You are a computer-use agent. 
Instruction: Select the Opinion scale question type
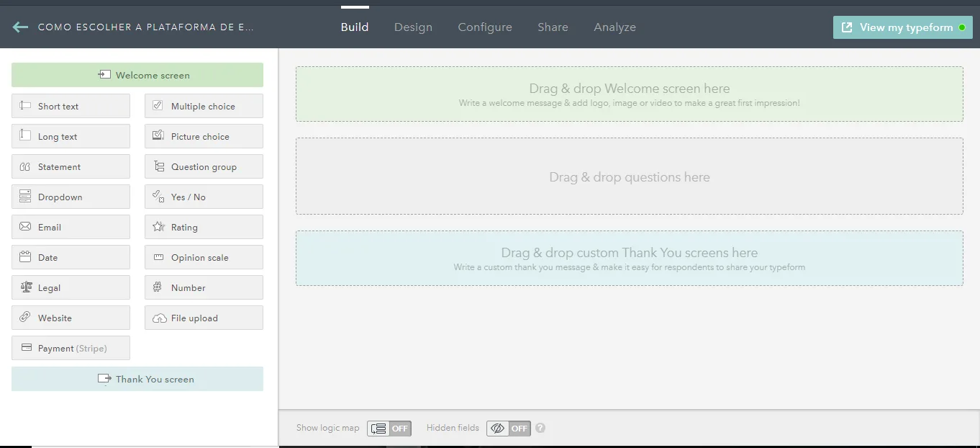[x=204, y=257]
